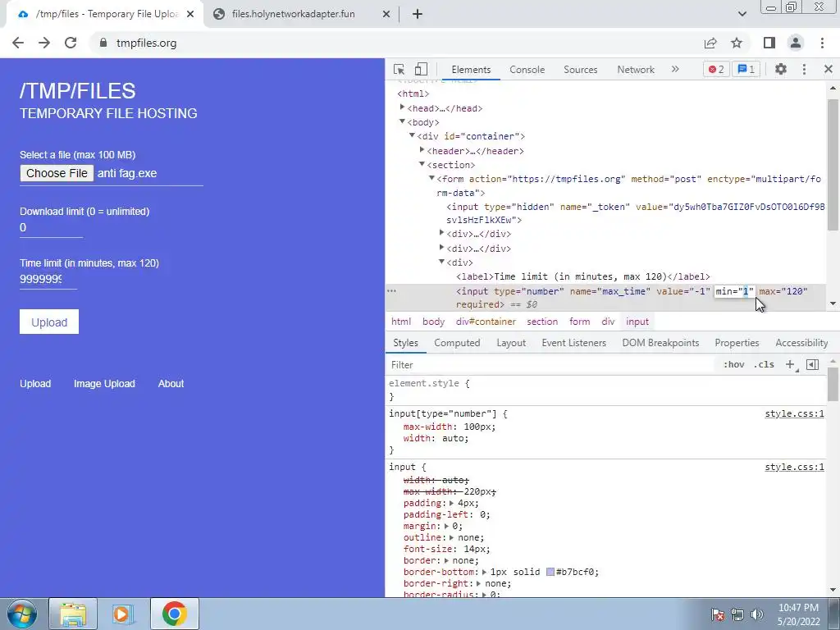Close the /tmp/files tab
This screenshot has width=840, height=630.
coord(190,15)
